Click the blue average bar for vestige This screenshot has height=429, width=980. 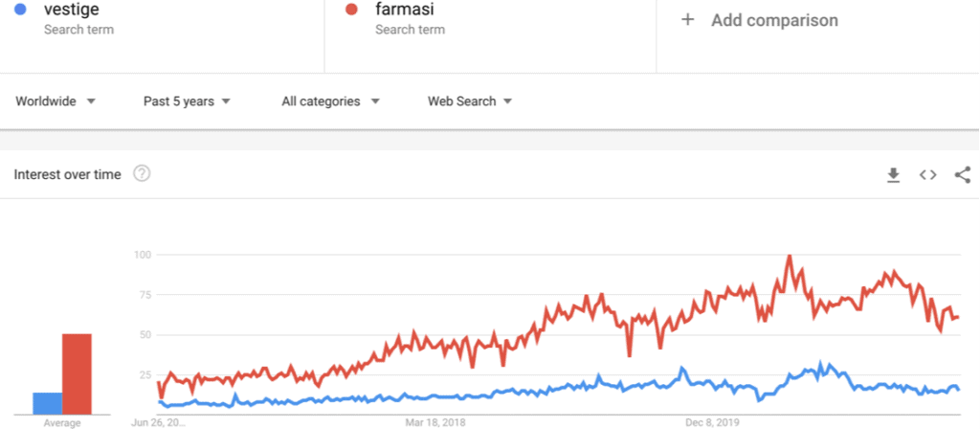coord(48,403)
